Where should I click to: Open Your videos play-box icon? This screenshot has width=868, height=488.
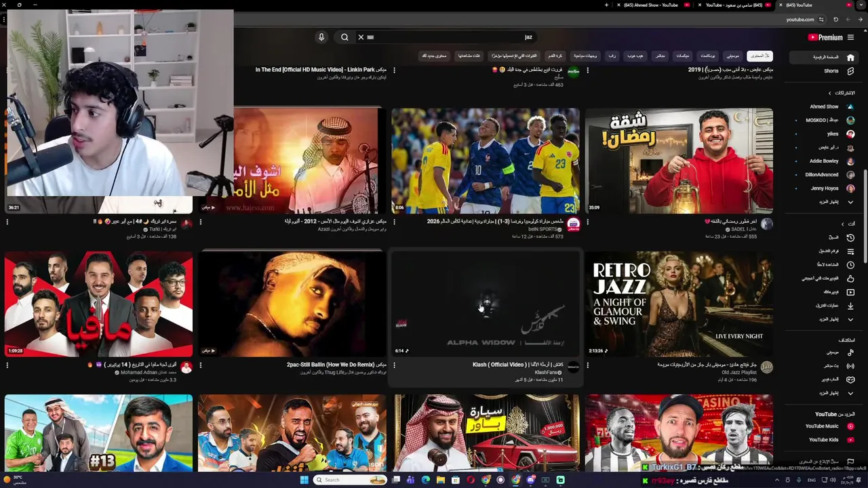coord(850,291)
